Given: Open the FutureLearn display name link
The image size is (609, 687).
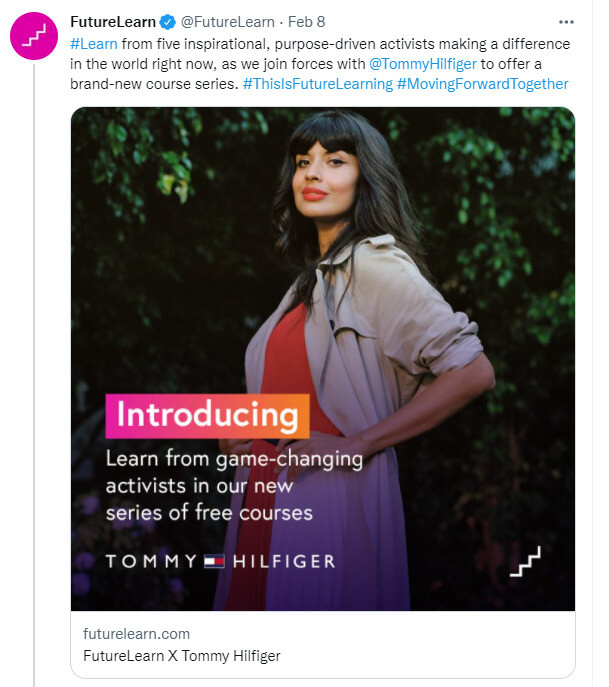Looking at the screenshot, I should (113, 23).
